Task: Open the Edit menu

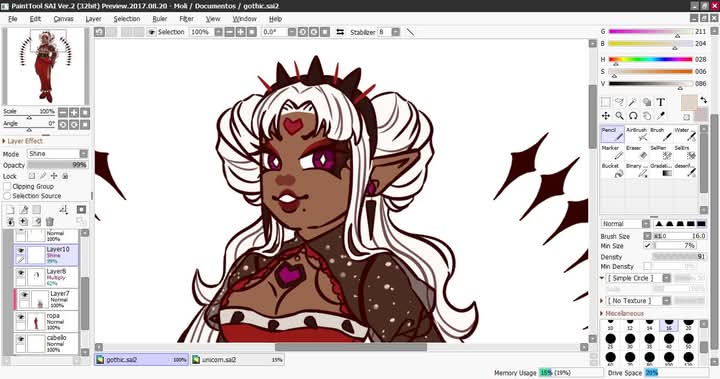Action: coord(35,19)
